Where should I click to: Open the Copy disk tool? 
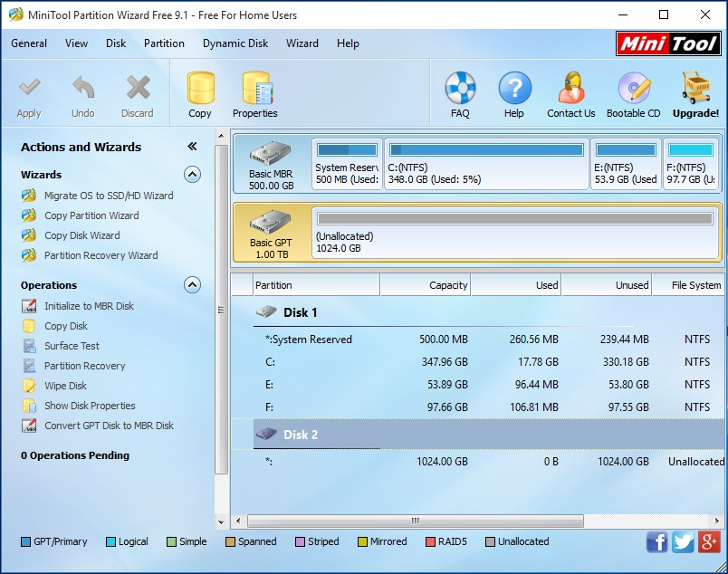(x=200, y=89)
